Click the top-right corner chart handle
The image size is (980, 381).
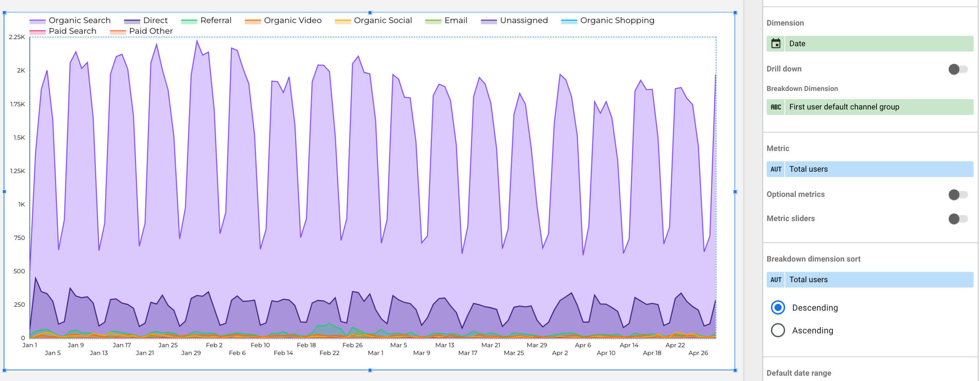735,12
